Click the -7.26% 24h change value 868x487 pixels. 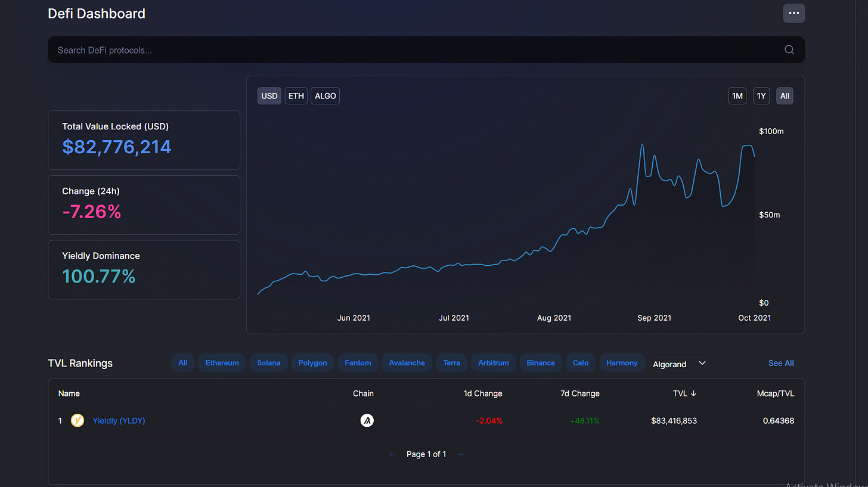92,212
